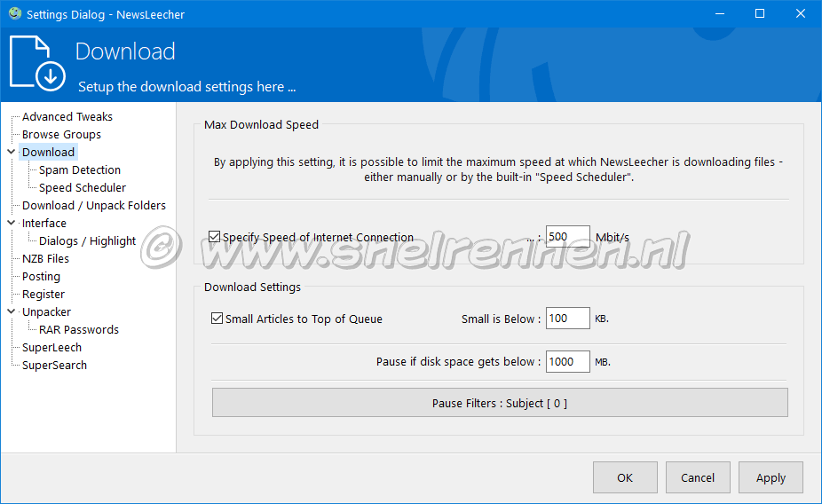Open Browse Groups settings page
This screenshot has width=822, height=504.
click(x=61, y=134)
